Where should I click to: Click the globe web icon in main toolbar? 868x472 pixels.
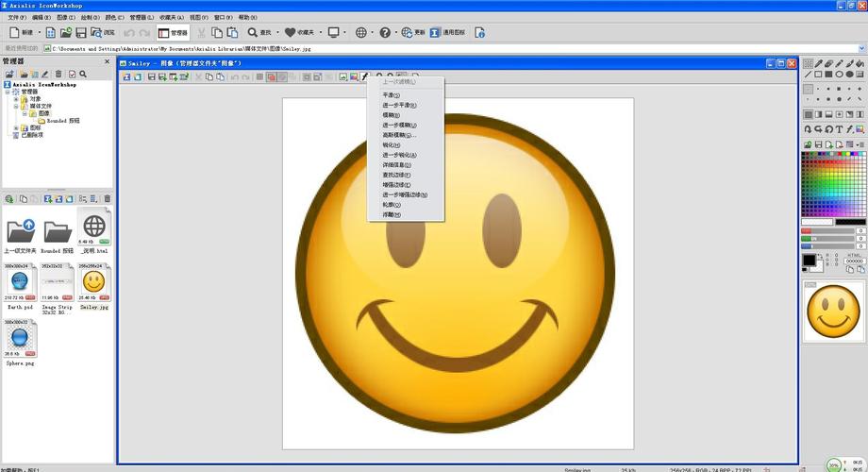(x=361, y=33)
